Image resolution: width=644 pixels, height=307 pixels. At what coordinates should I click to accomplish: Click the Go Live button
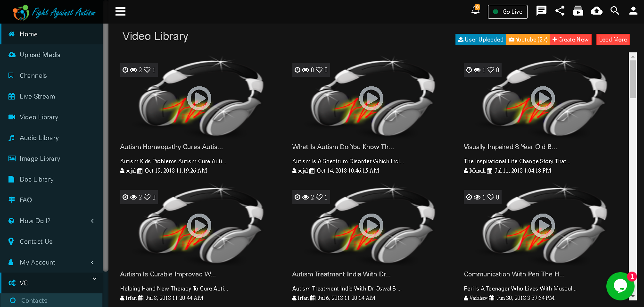(507, 12)
